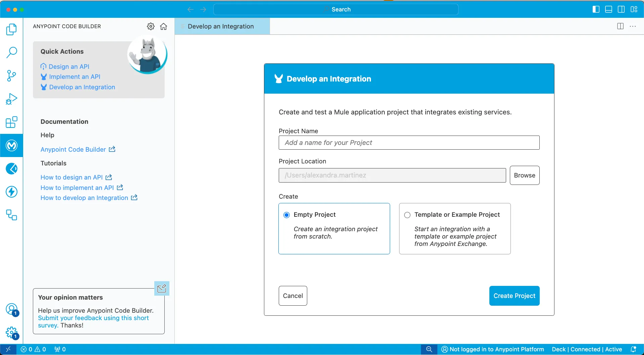Open the lightning bolt activity bar icon
The height and width of the screenshot is (355, 644).
pyautogui.click(x=11, y=192)
